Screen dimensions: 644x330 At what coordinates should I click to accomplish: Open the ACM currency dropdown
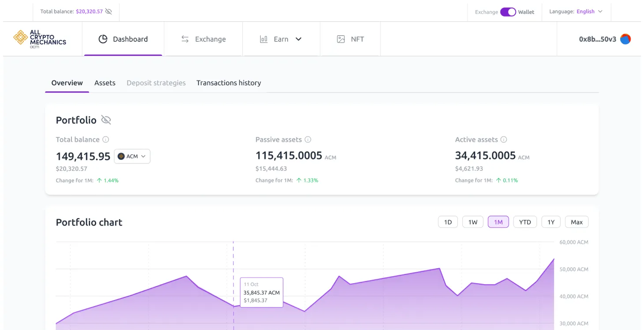pos(132,156)
